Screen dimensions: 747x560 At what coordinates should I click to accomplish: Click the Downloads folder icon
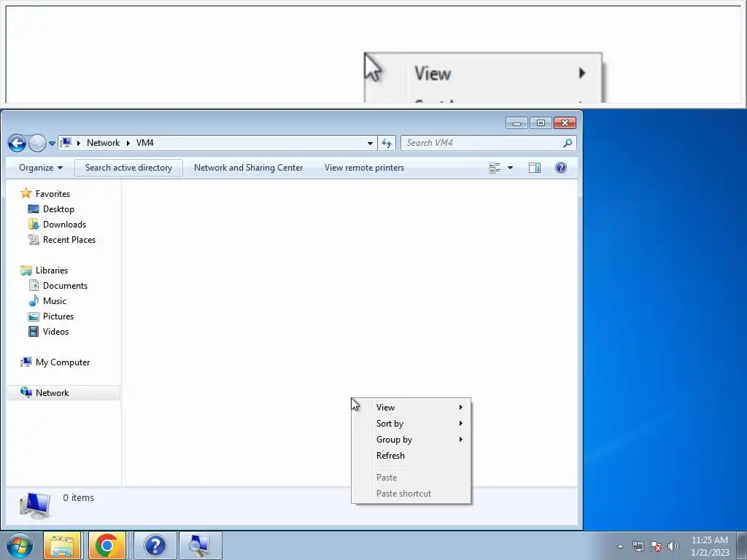(x=34, y=225)
